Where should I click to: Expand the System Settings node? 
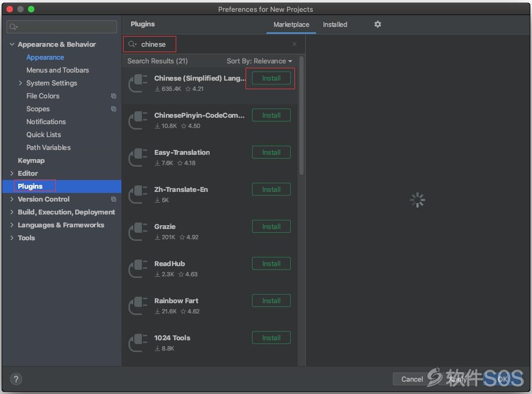coord(20,83)
